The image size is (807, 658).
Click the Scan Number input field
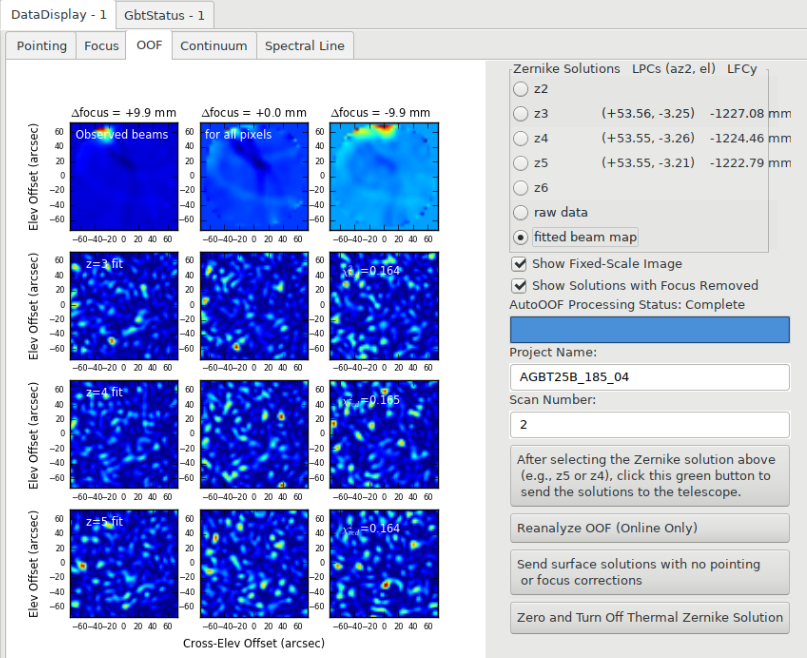tap(650, 425)
